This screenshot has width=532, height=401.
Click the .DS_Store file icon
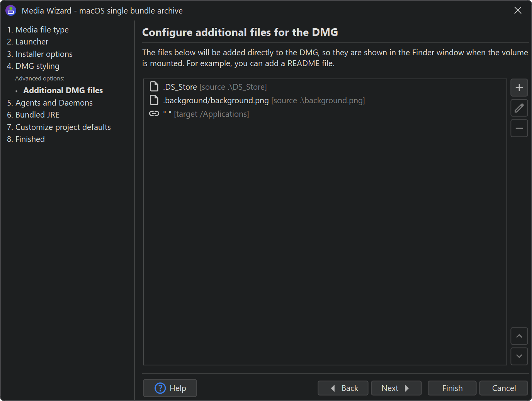click(x=154, y=87)
